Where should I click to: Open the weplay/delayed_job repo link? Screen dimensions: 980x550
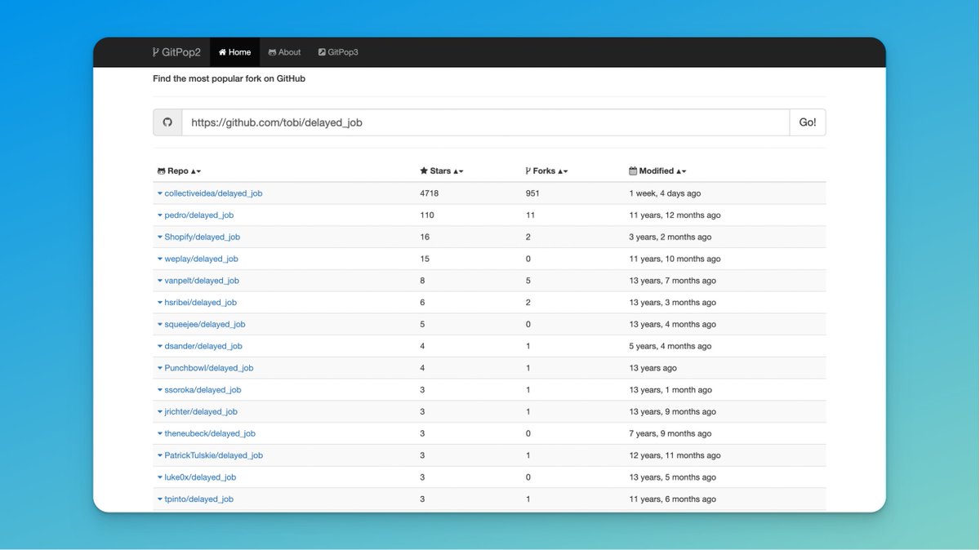[x=201, y=259]
